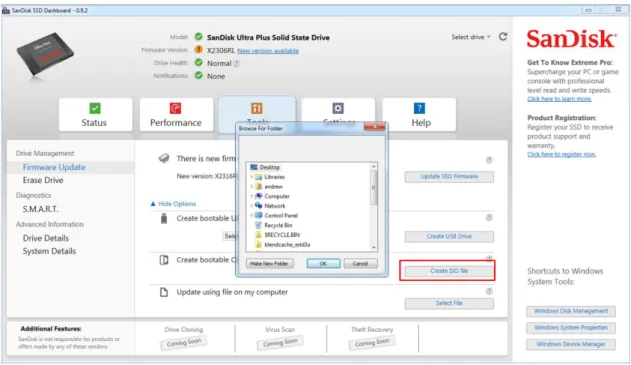The image size is (631, 365).
Task: Click Coming Soon under Virus Scan
Action: coord(280,343)
